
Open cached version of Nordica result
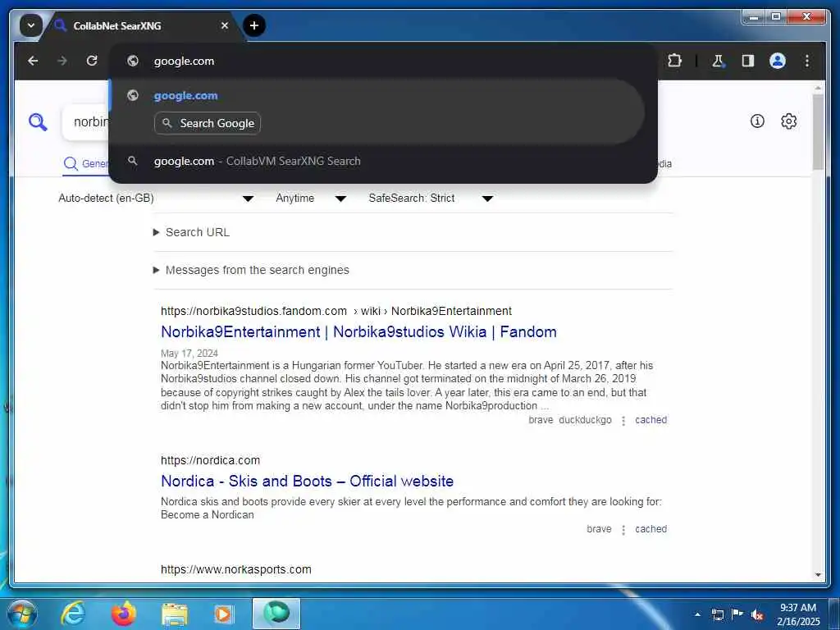pos(651,529)
